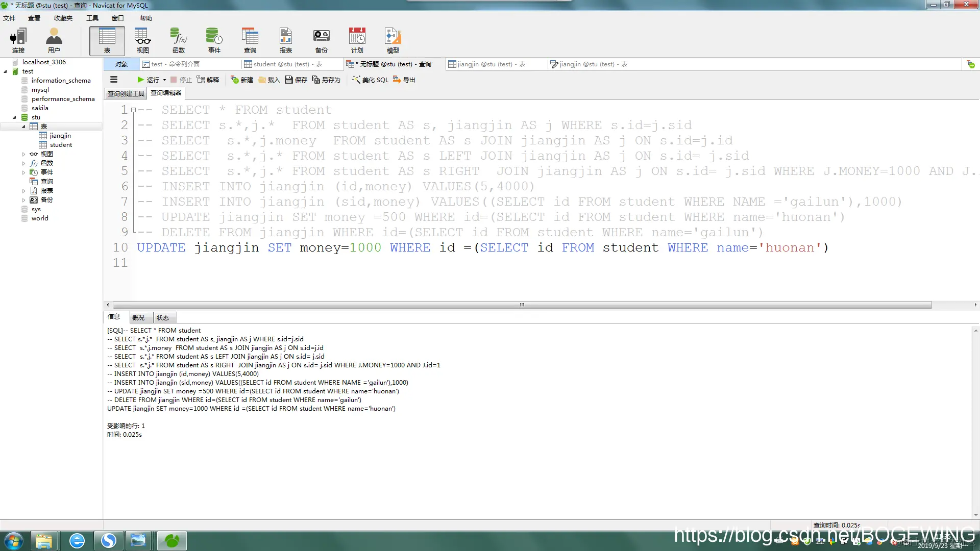Open the run button dropdown arrow

164,80
